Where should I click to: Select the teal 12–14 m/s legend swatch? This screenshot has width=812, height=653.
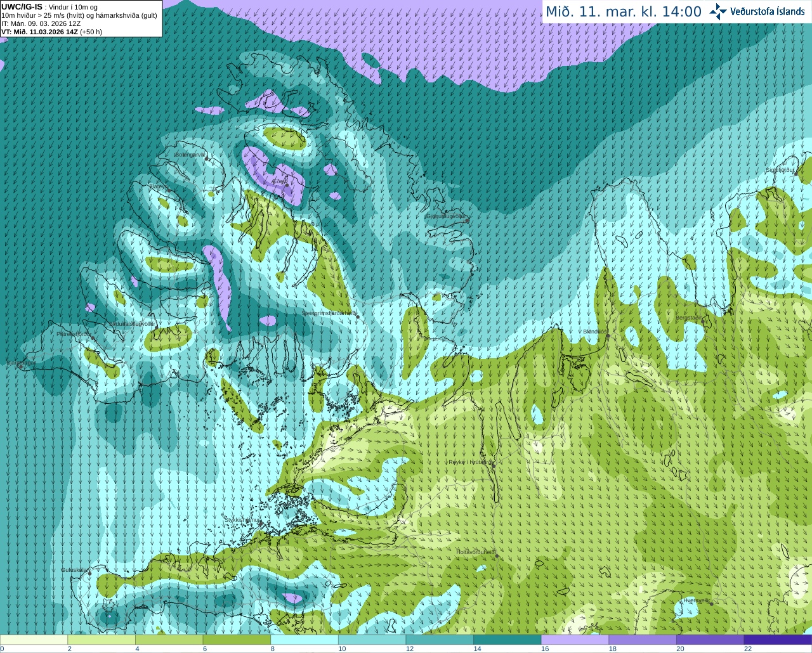pos(440,640)
